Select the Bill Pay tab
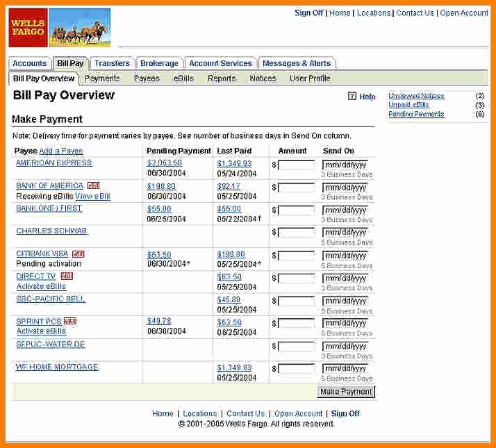Screen dimensions: 496x448 [x=70, y=63]
